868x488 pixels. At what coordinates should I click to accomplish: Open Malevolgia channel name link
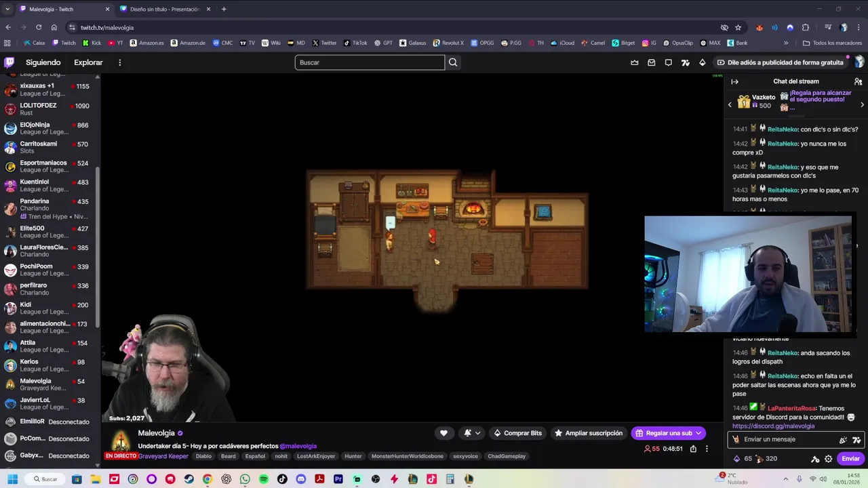click(x=157, y=433)
